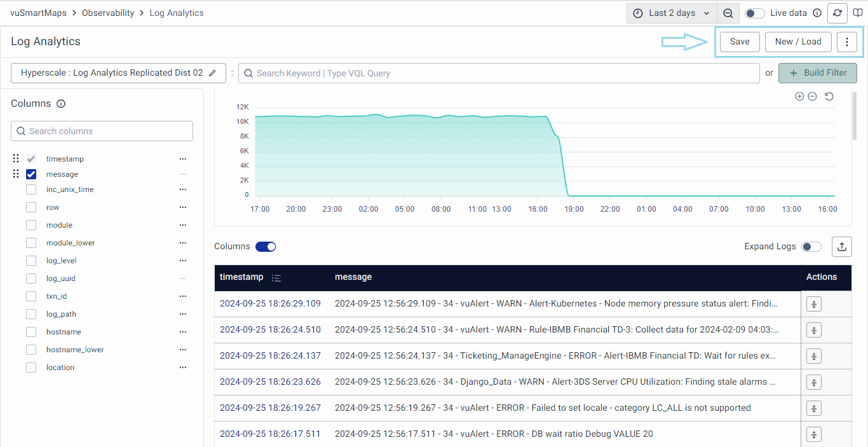Click the Save button
The width and height of the screenshot is (868, 447).
740,42
